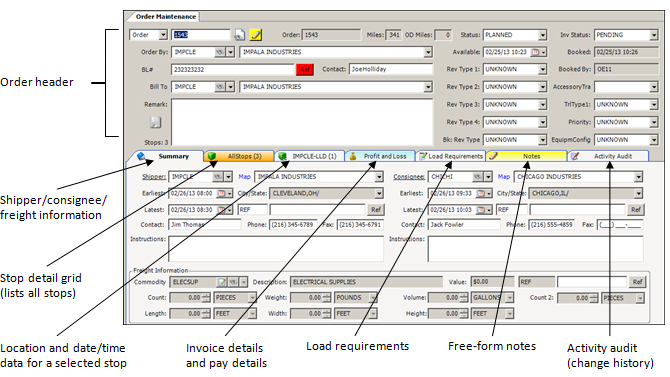Switch to the AllStops (3) tab
This screenshot has height=377, width=670.
pyautogui.click(x=239, y=156)
